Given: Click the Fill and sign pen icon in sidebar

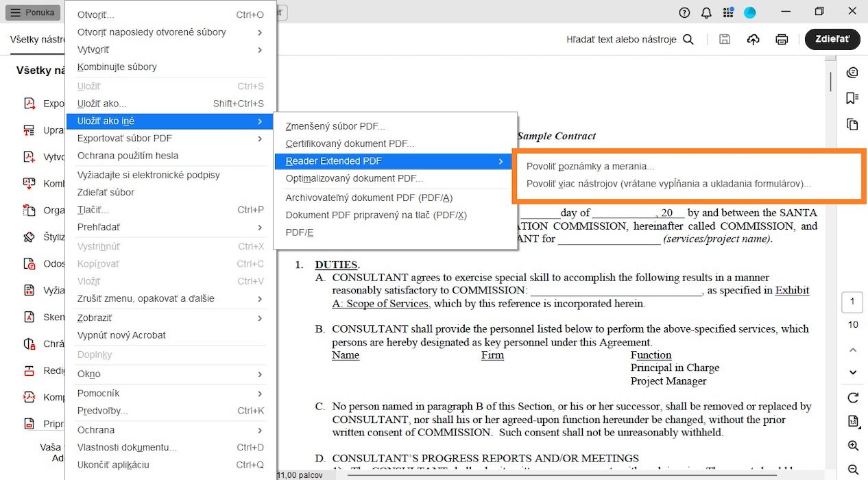Looking at the screenshot, I should tap(29, 237).
